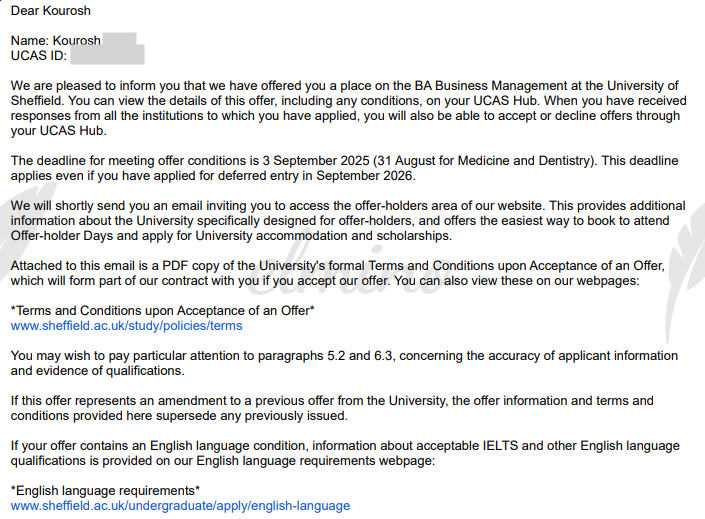Click the '*Terms and Conditions upon Acceptance of an Offer*' heading
The height and width of the screenshot is (519, 705).
click(x=162, y=311)
